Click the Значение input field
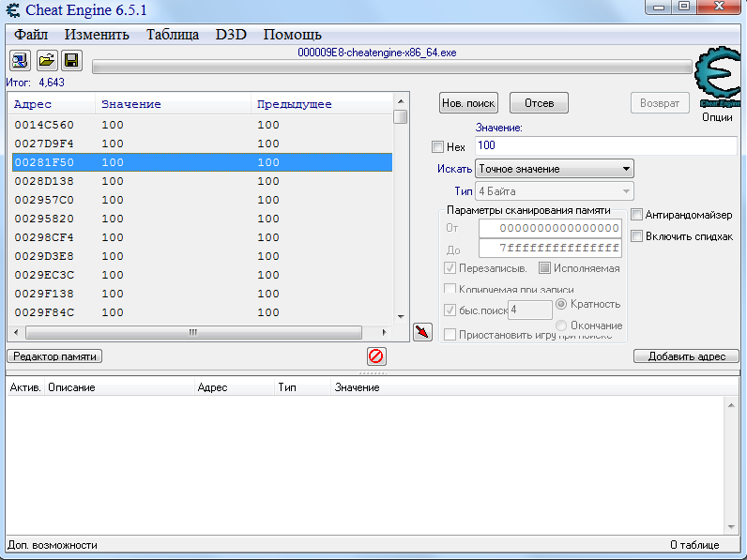Screen dimensions: 747x560 coord(605,146)
